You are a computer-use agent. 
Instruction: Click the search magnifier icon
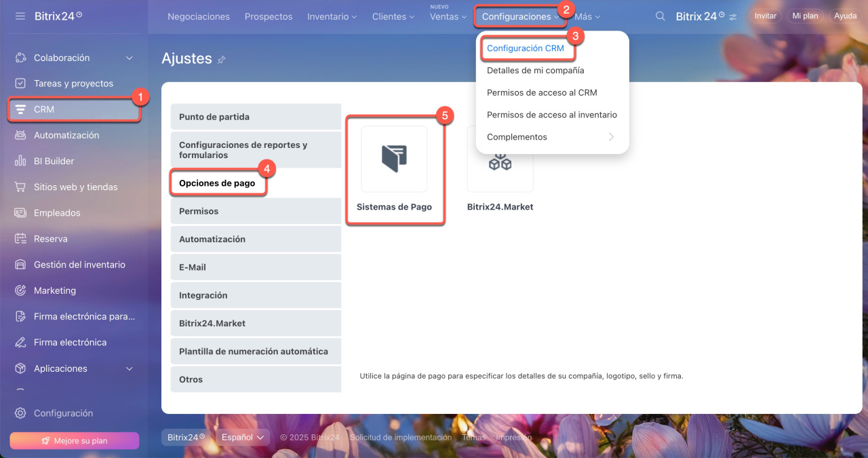660,16
